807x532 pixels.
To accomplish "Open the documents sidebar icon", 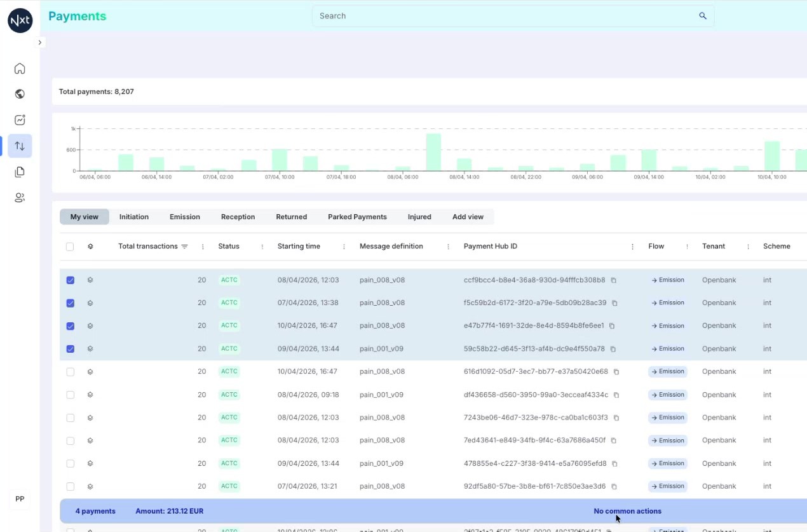I will click(20, 172).
